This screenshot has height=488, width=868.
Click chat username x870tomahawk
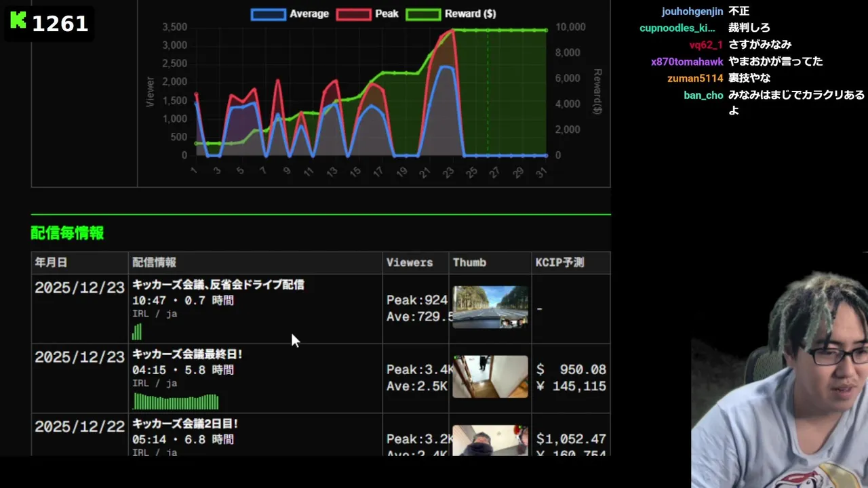coord(687,62)
